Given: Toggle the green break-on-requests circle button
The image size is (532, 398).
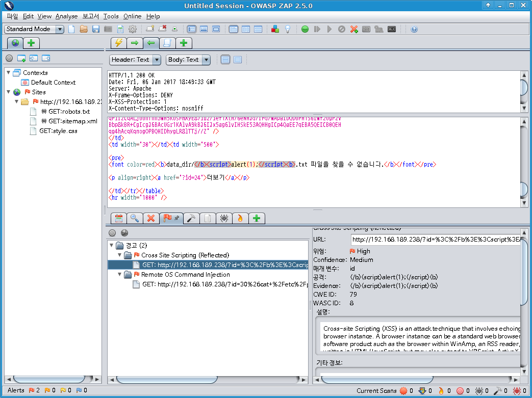Looking at the screenshot, I should [305, 29].
